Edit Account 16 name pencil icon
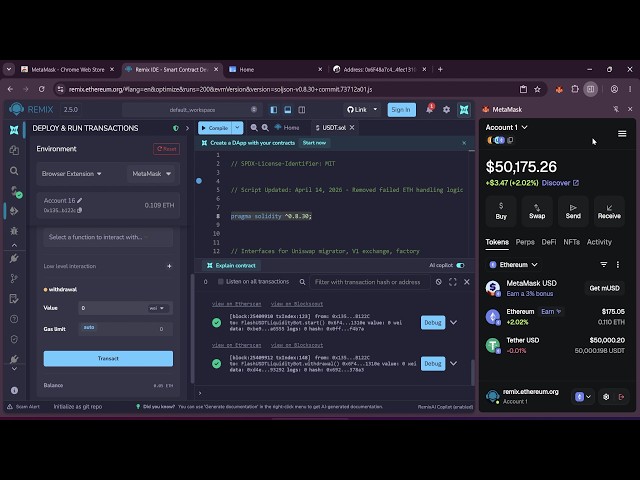 point(80,200)
